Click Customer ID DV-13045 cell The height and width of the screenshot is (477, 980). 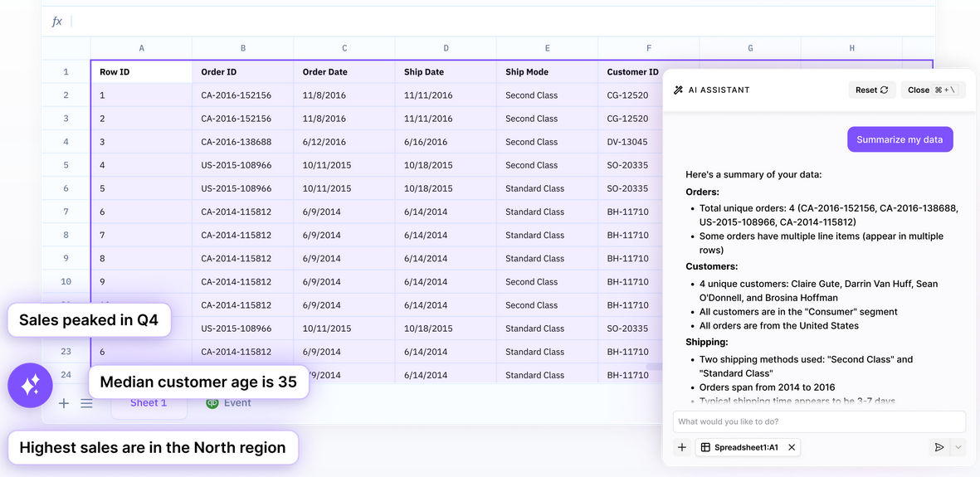630,142
